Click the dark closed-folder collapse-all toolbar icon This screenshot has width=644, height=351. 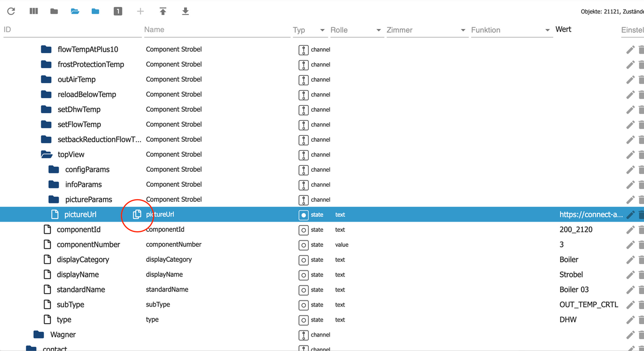(54, 11)
